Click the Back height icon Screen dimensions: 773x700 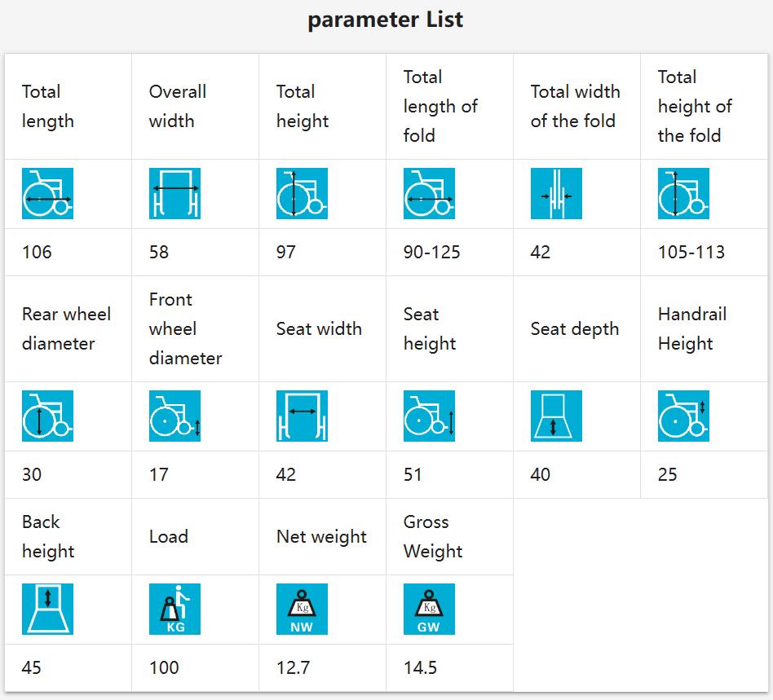(x=47, y=609)
